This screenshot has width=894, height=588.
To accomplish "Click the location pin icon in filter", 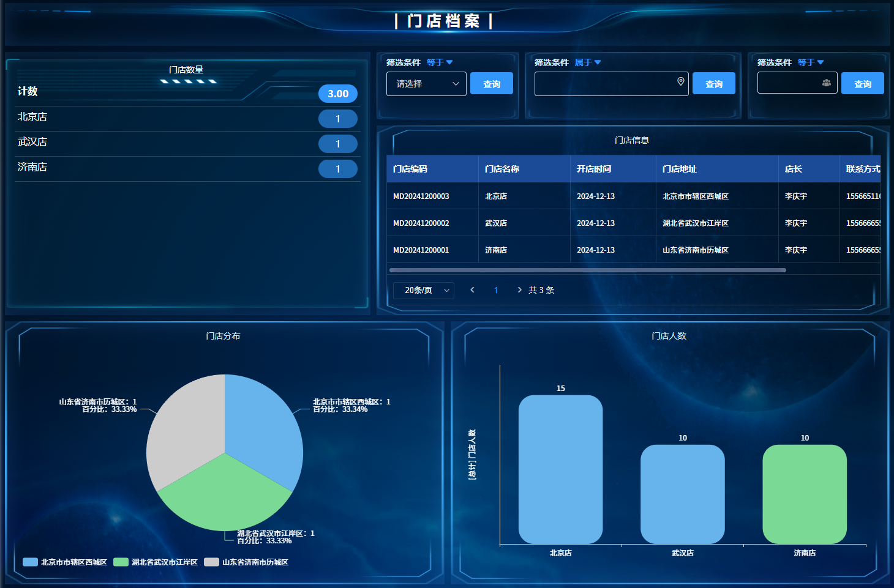I will pyautogui.click(x=680, y=81).
